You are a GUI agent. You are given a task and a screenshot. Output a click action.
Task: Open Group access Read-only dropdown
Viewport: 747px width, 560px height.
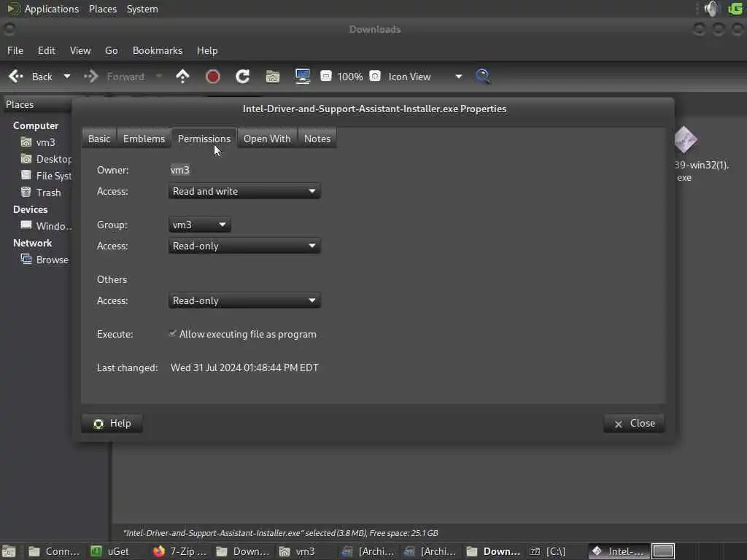(x=244, y=246)
